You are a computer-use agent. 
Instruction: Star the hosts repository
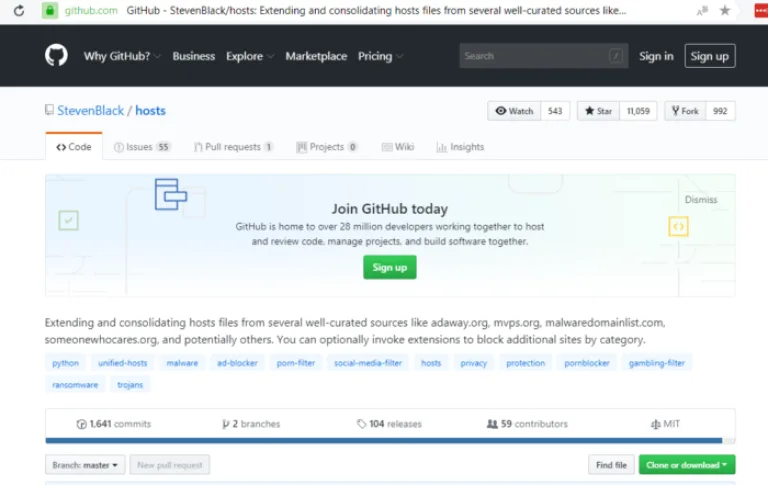coord(599,111)
